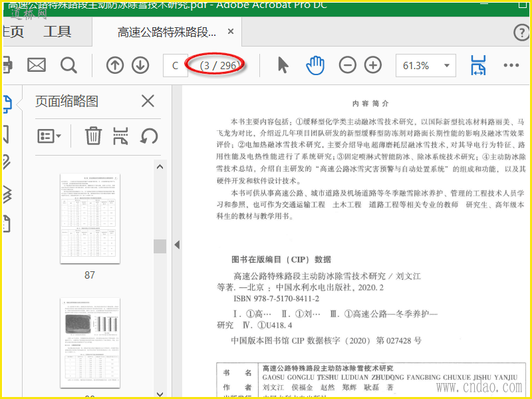This screenshot has height=399, width=532.
Task: Activate the selection arrow tool
Action: (x=283, y=65)
